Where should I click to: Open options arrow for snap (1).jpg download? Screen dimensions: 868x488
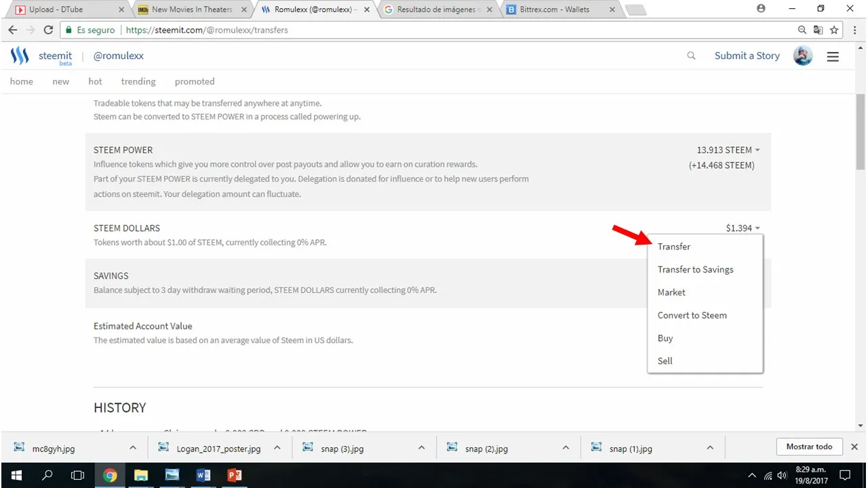[710, 447]
